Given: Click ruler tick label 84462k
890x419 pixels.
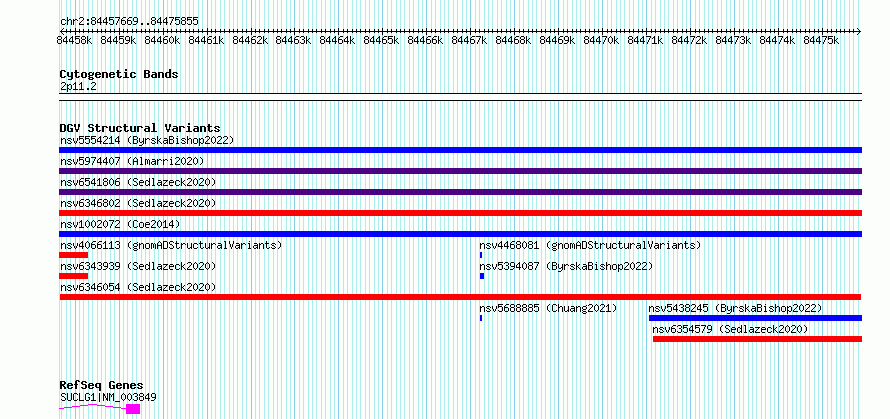Looking at the screenshot, I should coord(251,40).
